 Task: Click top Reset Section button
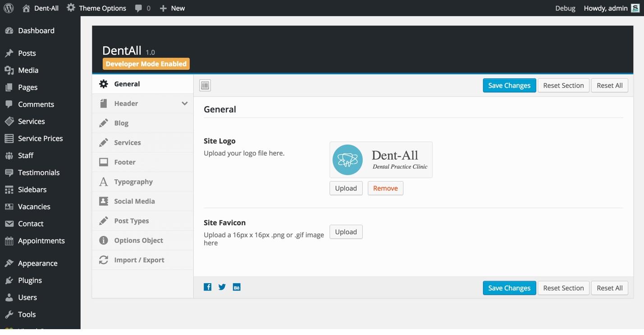coord(563,86)
